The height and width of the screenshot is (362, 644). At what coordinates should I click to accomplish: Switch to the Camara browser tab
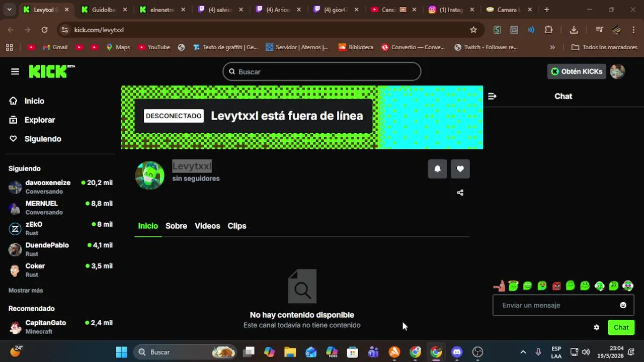(508, 10)
